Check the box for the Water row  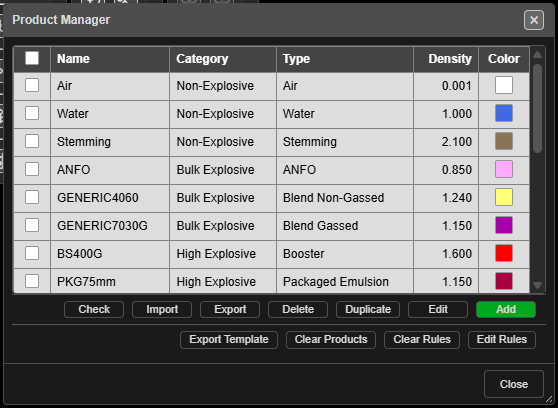click(32, 113)
